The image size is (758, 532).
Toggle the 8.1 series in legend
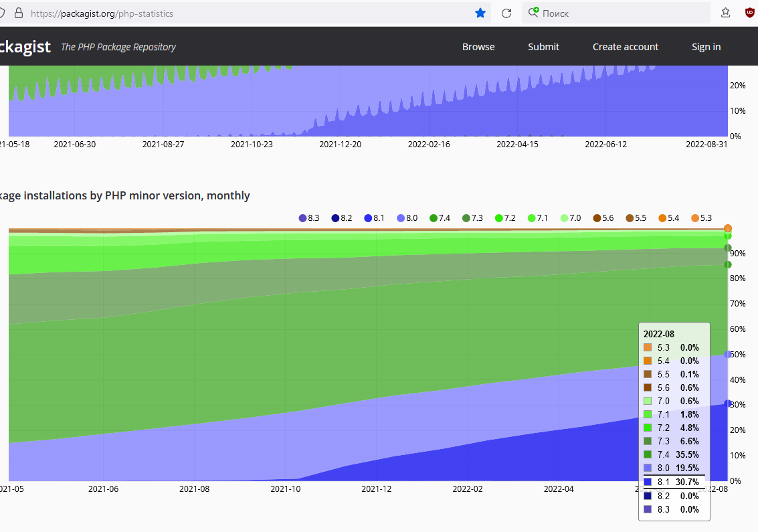(x=374, y=218)
